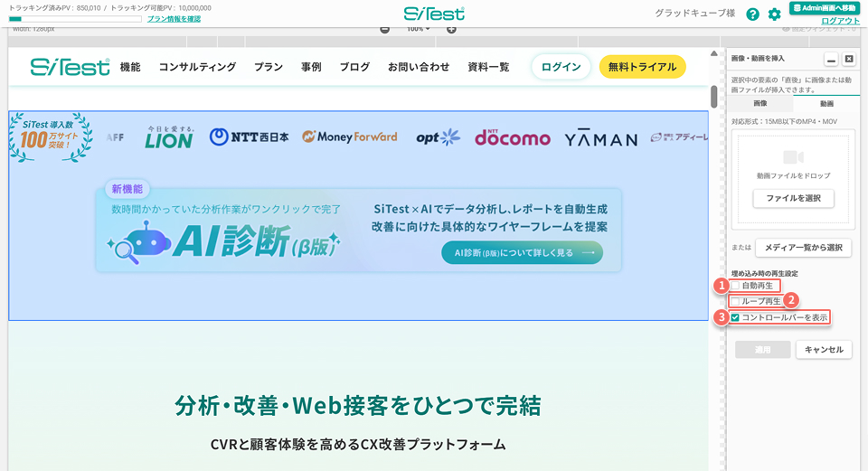
Task: Open the コンサルティング navigation item
Action: [198, 67]
